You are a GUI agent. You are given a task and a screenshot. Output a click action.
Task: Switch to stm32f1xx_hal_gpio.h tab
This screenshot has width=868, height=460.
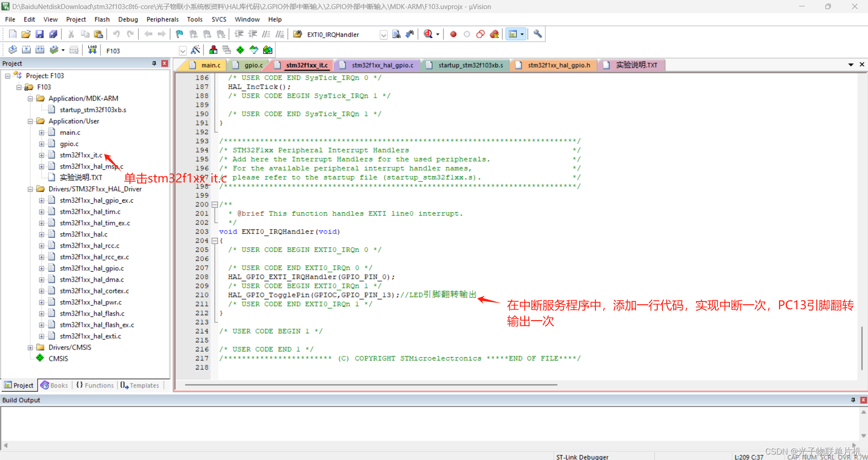coord(554,65)
